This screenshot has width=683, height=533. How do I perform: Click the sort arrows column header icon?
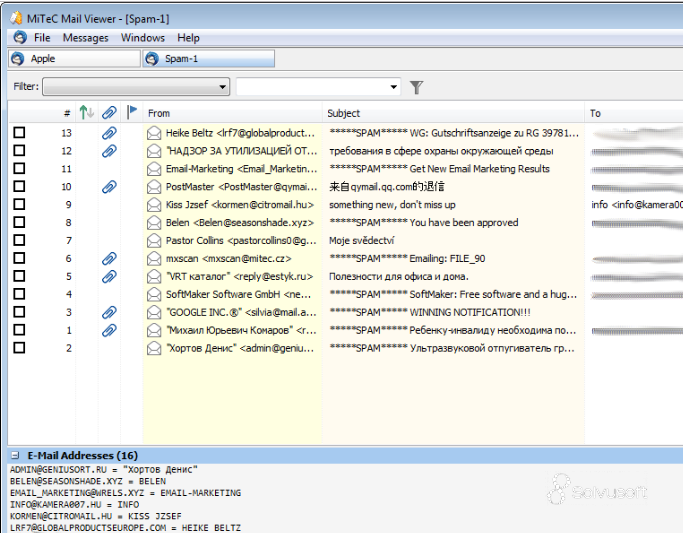tap(87, 113)
